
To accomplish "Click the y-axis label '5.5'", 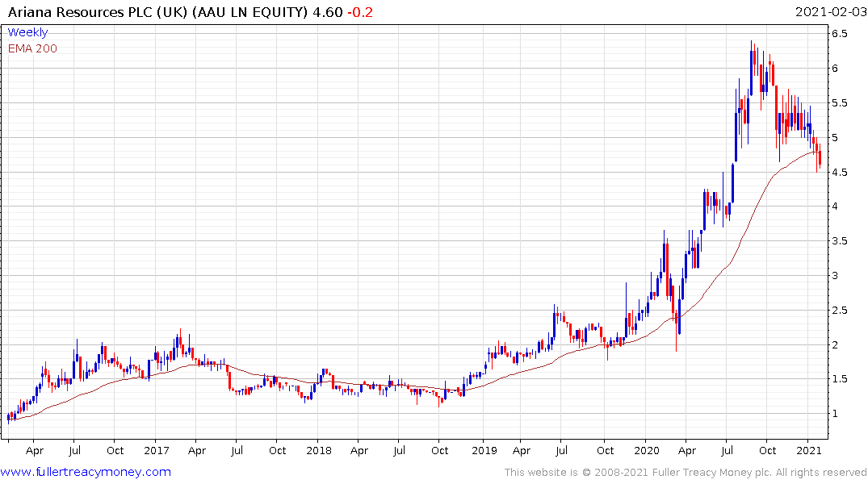I will [x=839, y=103].
